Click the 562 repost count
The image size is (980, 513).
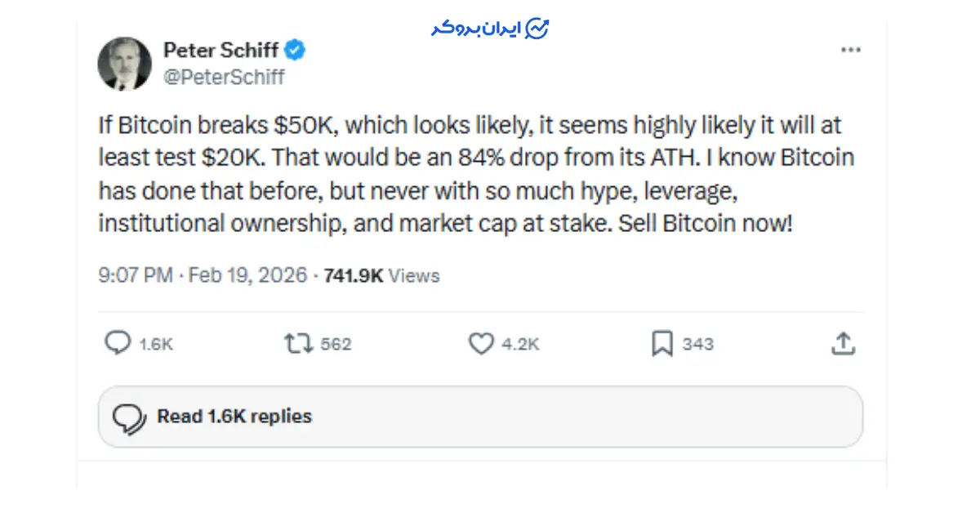pos(336,345)
